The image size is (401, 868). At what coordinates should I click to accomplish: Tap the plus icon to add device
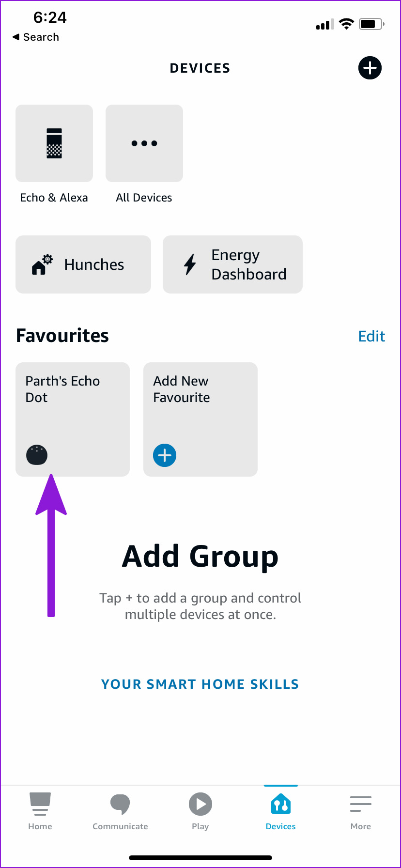tap(370, 68)
